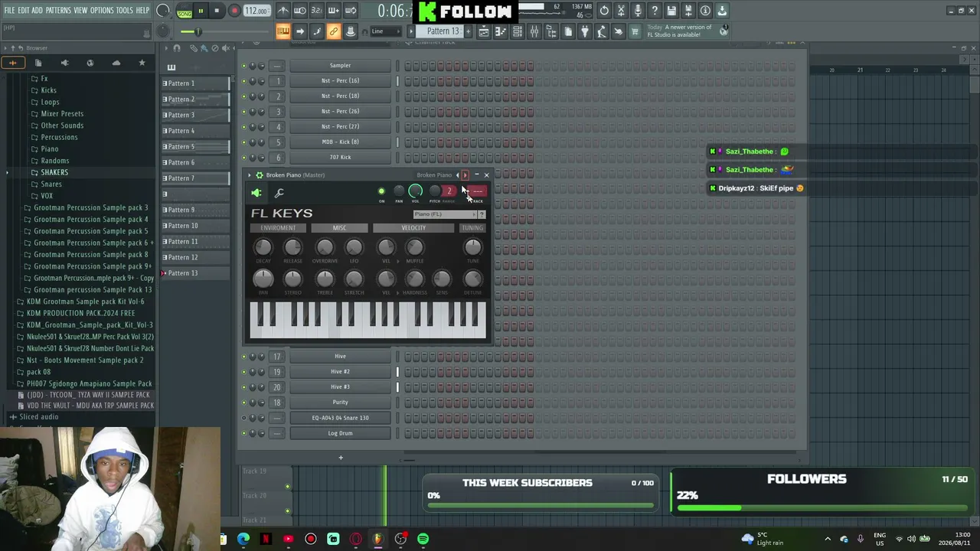
Task: Click the tempo field showing 112.000
Action: click(x=256, y=11)
